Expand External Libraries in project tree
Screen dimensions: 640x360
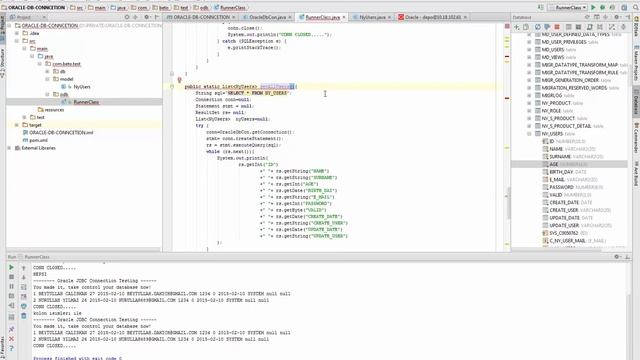pyautogui.click(x=9, y=148)
